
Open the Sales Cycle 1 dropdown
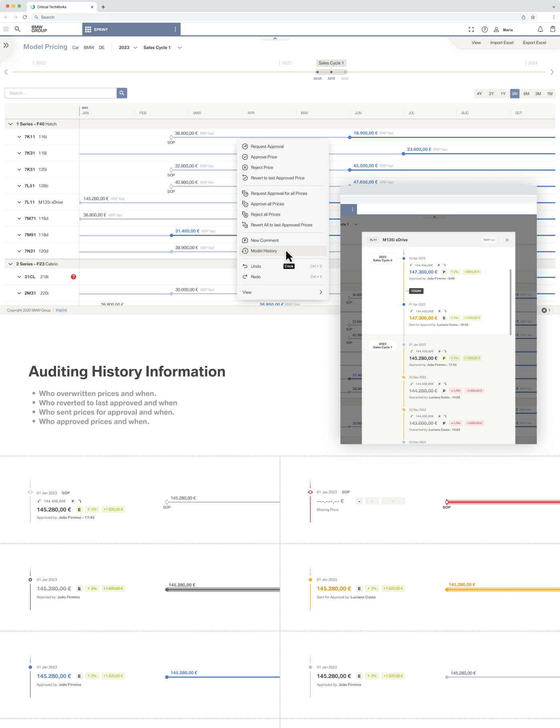[162, 48]
